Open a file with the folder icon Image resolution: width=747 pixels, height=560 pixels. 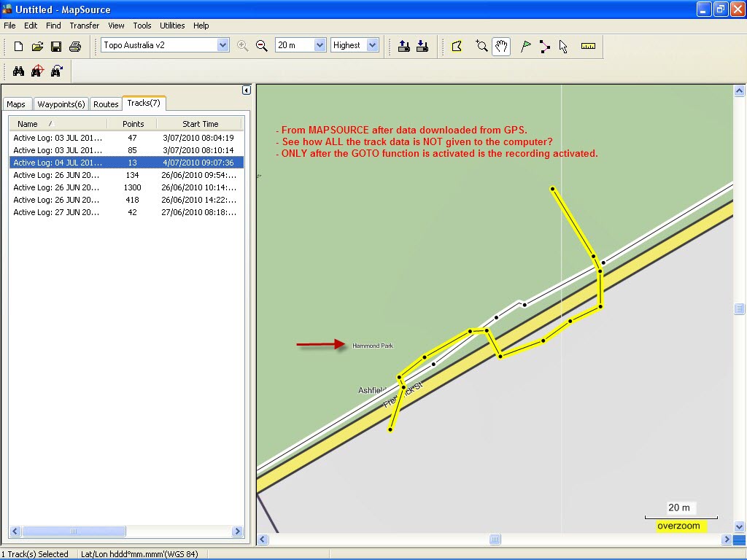(x=37, y=46)
